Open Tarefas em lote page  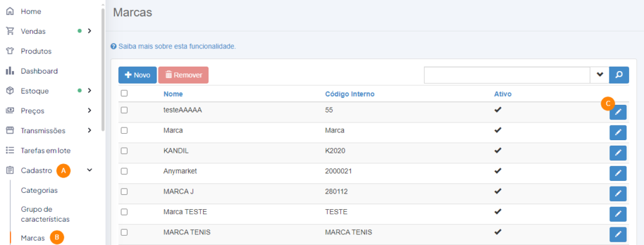point(45,151)
